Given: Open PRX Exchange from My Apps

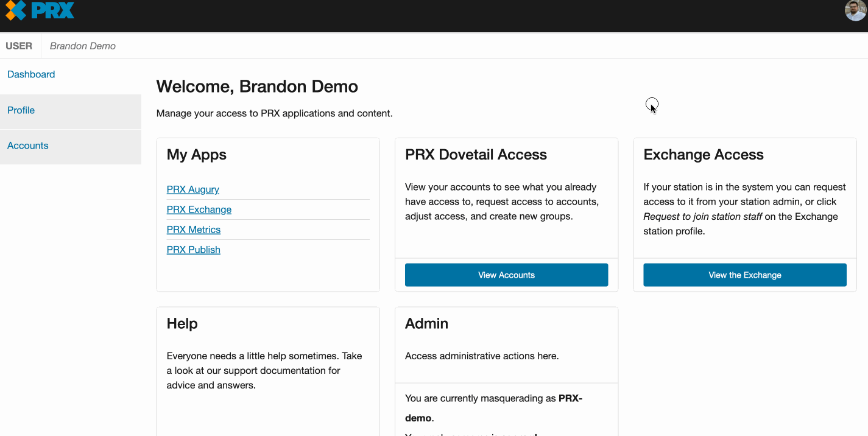Looking at the screenshot, I should (199, 209).
